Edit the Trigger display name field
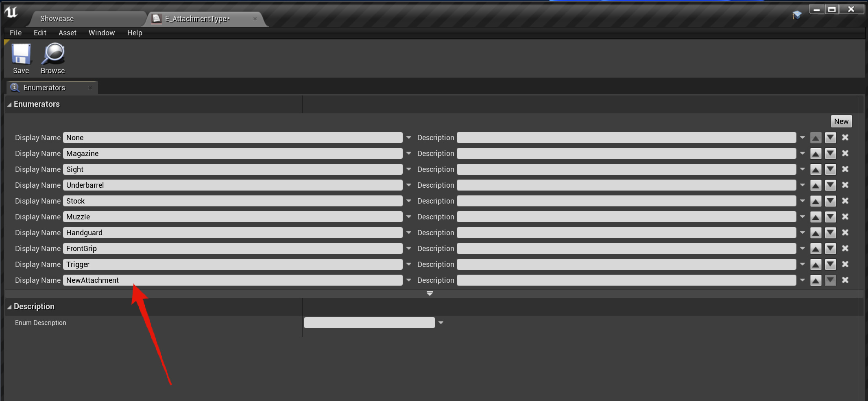The height and width of the screenshot is (401, 868). click(x=233, y=264)
